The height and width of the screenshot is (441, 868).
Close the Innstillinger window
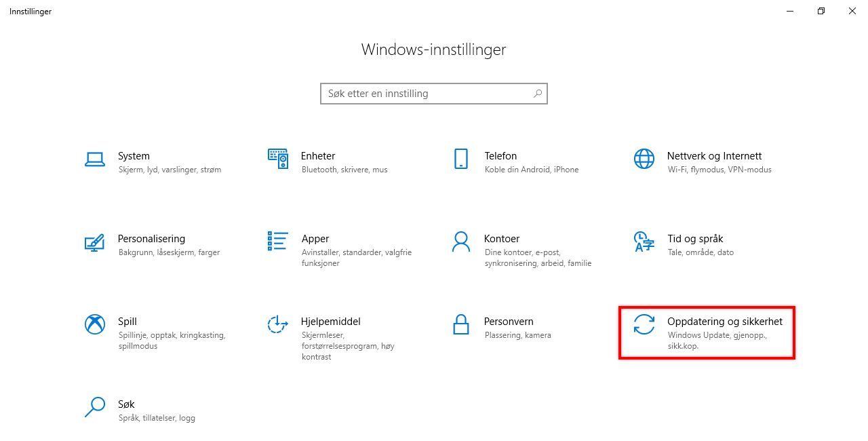point(852,11)
